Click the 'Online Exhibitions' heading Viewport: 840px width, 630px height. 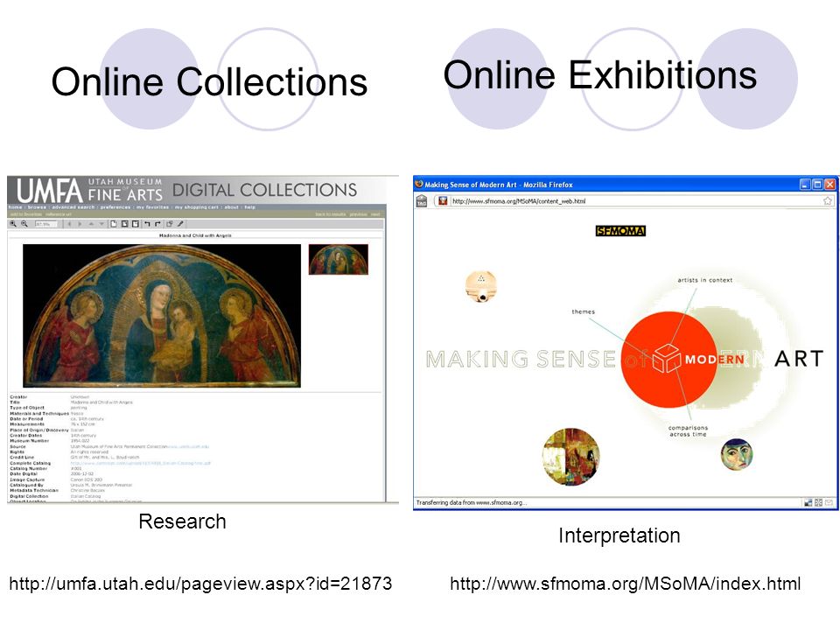point(600,74)
